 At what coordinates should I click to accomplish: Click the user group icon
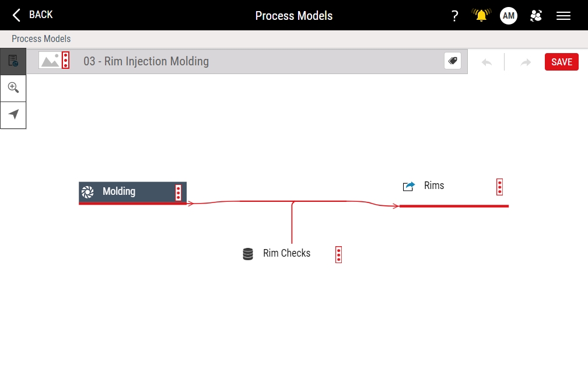pos(535,16)
